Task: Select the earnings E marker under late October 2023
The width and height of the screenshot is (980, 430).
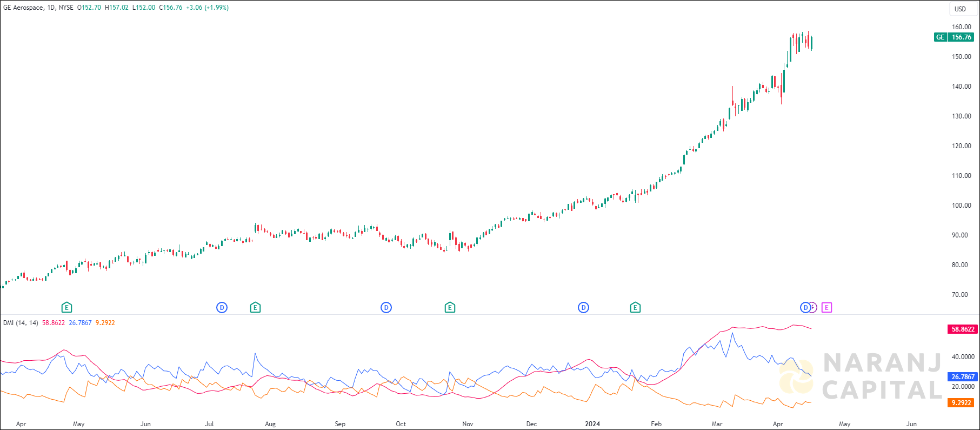Action: tap(450, 307)
